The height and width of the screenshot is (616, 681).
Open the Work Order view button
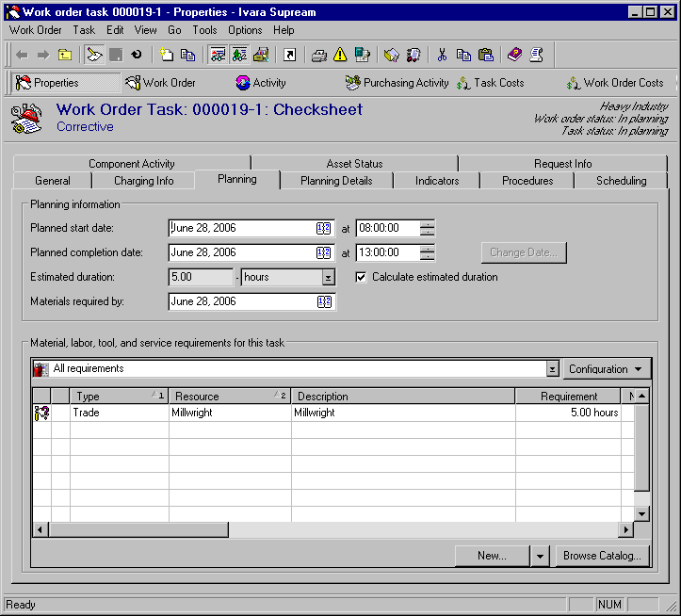point(160,83)
